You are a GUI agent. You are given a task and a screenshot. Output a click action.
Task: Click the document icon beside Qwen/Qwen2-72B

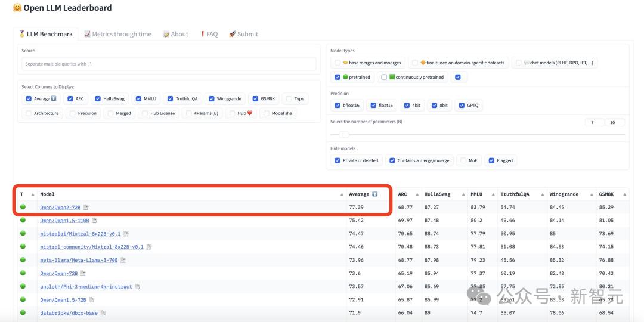coord(86,208)
